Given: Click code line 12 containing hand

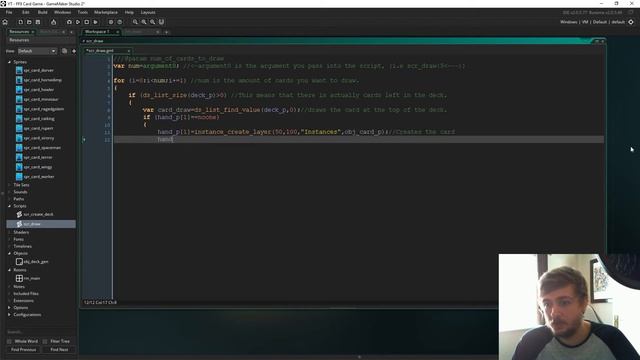Looking at the screenshot, I should [359, 140].
